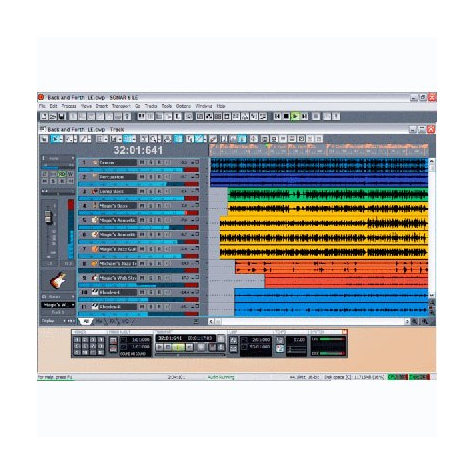
Task: Solo track 2 Percussion
Action: pos(151,177)
